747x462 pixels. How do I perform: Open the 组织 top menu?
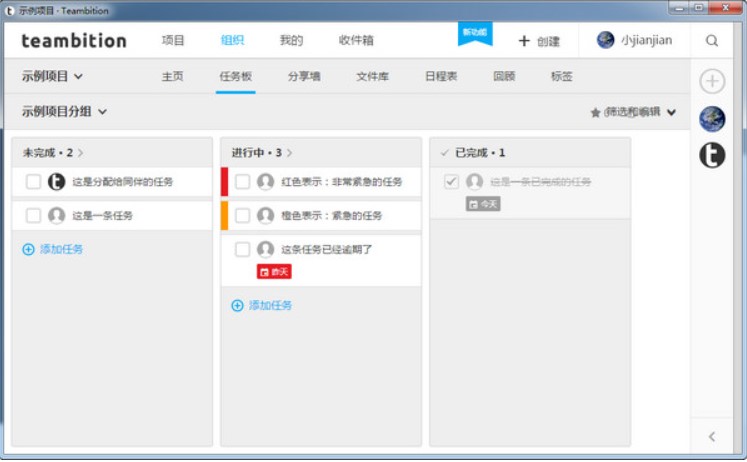pos(232,40)
